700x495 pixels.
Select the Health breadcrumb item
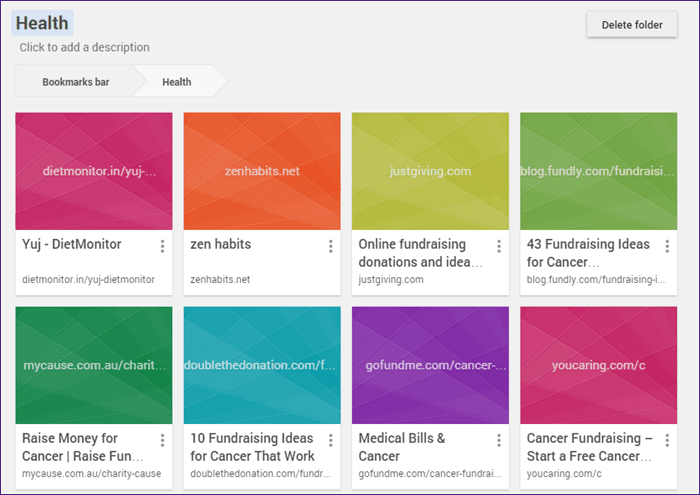pos(177,82)
